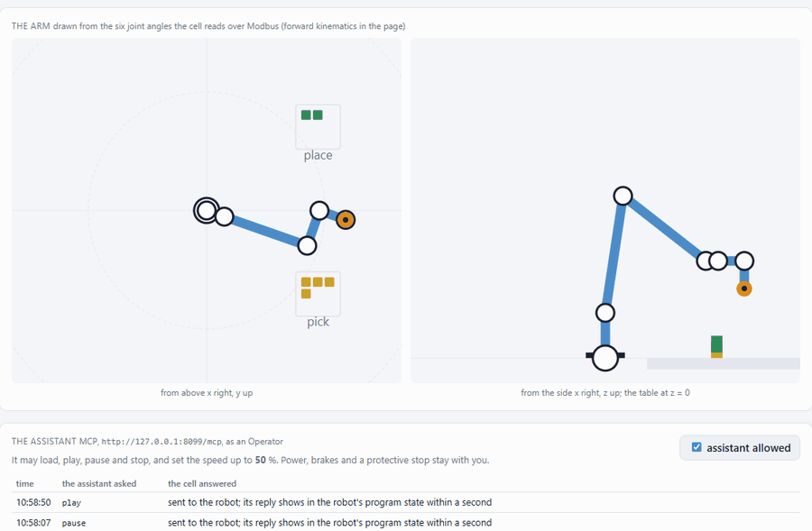Screen dimensions: 812x531
Task: Select the arm base joint in top view
Action: [x=206, y=211]
